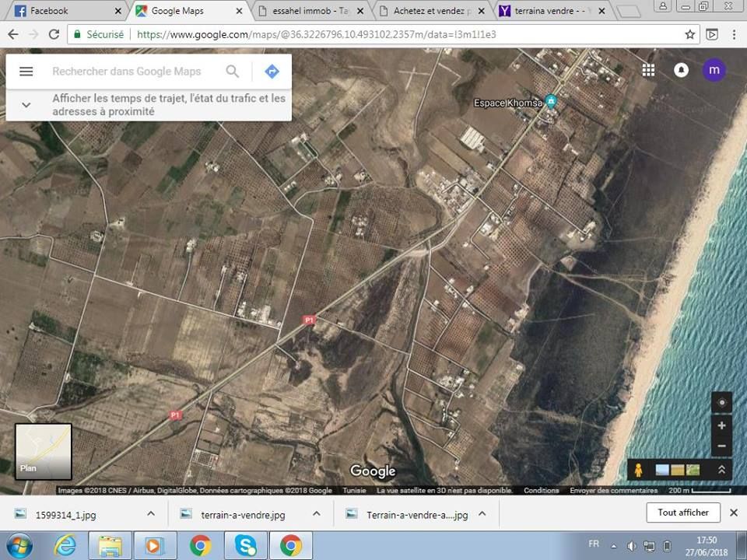
Task: Select the Street View pegman
Action: click(x=638, y=470)
